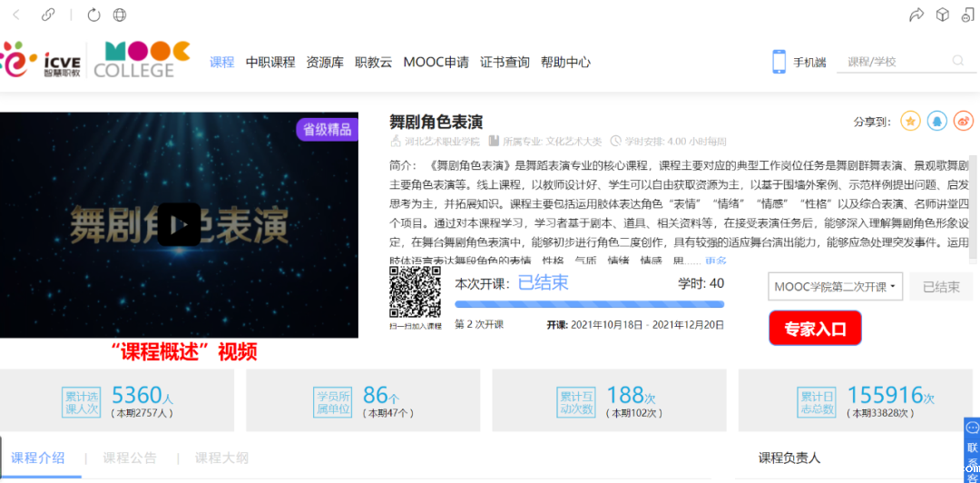Open the 手机端 mobile phone icon
Image resolution: width=980 pixels, height=483 pixels.
pyautogui.click(x=779, y=62)
